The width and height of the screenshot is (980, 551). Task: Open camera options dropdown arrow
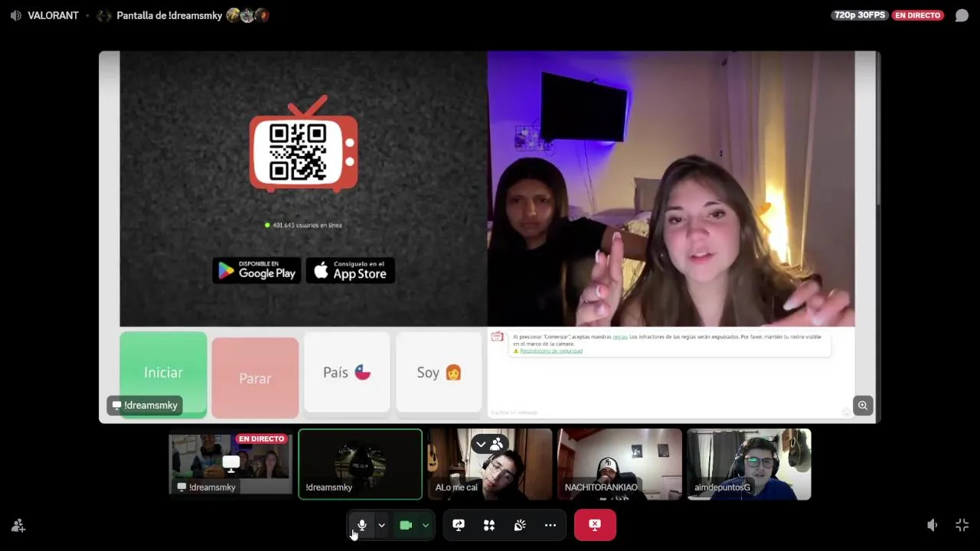click(x=426, y=525)
